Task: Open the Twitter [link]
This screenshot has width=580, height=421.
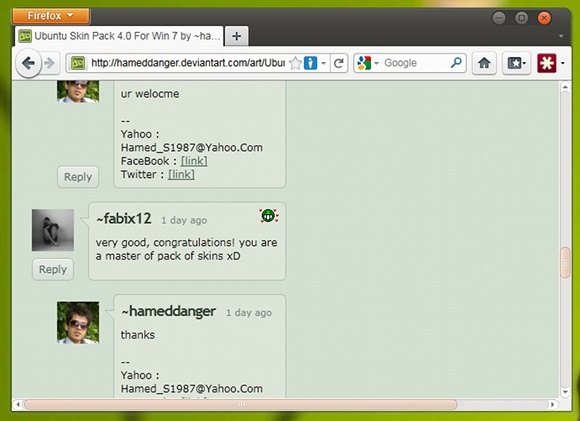Action: [x=181, y=174]
